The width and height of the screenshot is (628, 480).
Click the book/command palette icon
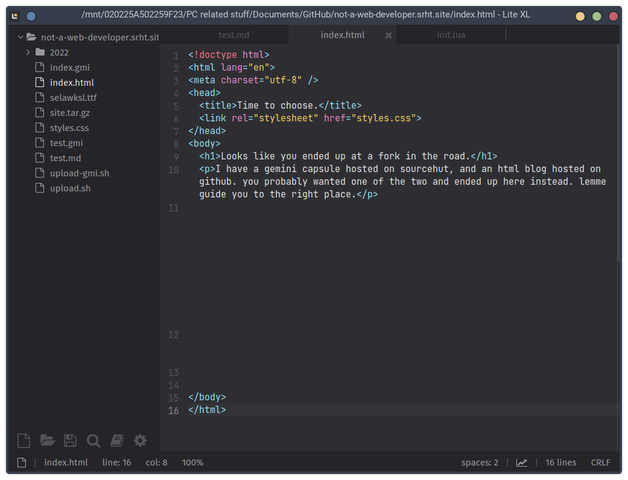pyautogui.click(x=117, y=441)
